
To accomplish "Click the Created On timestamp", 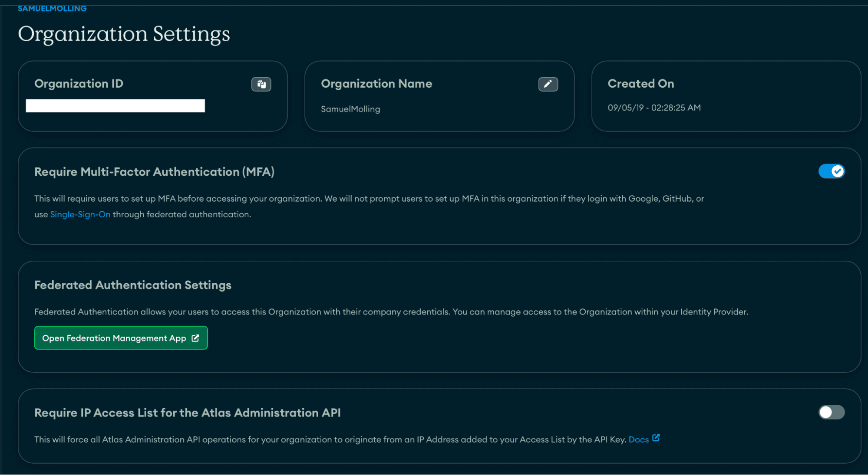I will 654,108.
